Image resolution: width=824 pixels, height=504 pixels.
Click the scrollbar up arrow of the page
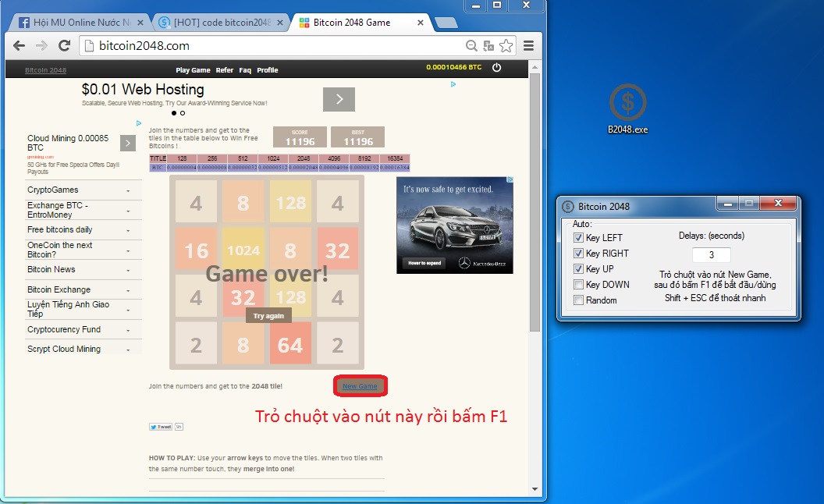click(535, 67)
